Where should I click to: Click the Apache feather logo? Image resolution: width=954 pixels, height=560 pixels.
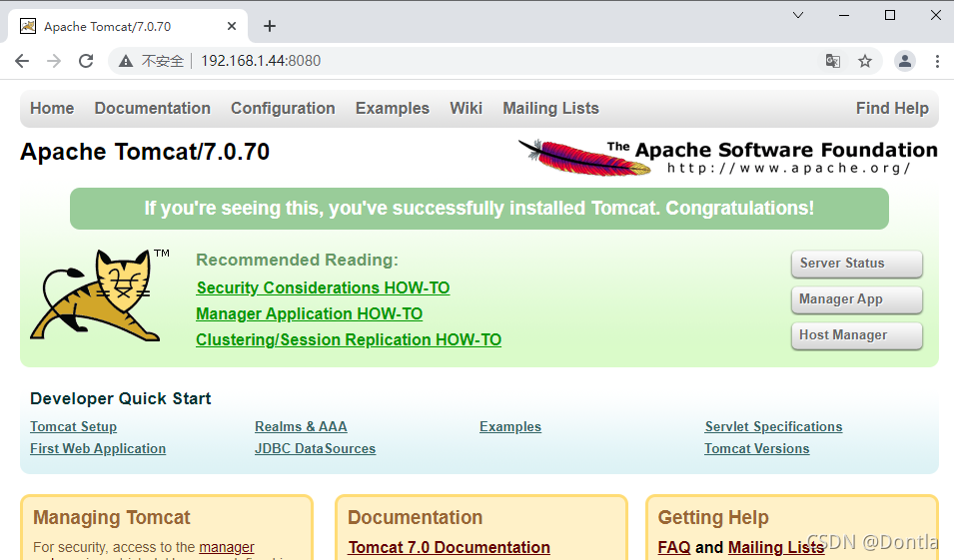point(584,158)
